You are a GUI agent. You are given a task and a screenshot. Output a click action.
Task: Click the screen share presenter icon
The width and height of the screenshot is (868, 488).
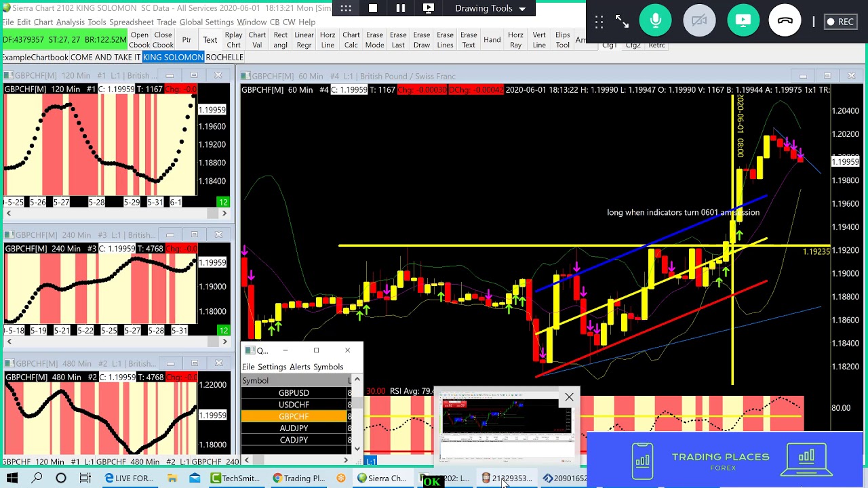point(429,8)
